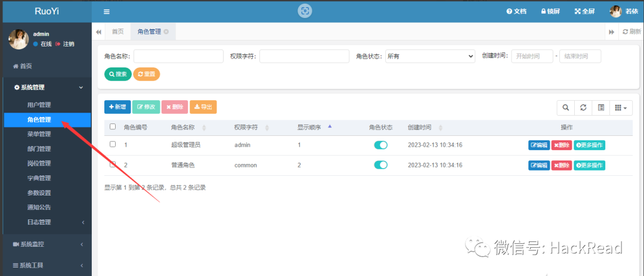Screen dimensions: 644x276
Task: Open 菜单管理 in sidebar
Action: tap(39, 134)
